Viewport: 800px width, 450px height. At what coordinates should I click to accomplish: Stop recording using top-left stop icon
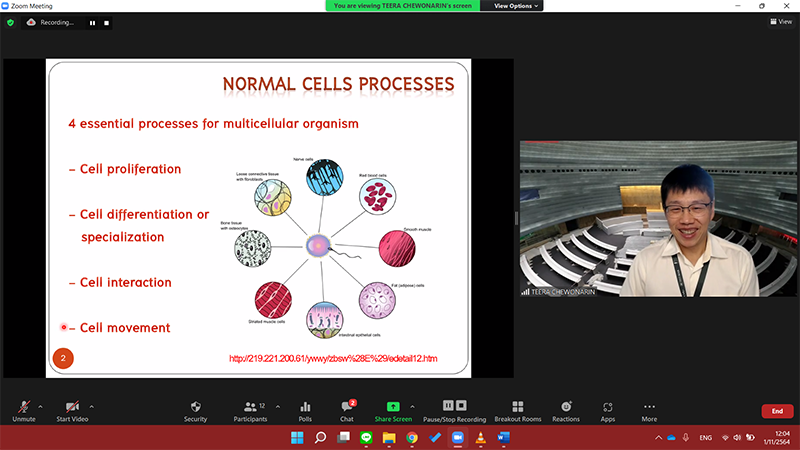[106, 23]
